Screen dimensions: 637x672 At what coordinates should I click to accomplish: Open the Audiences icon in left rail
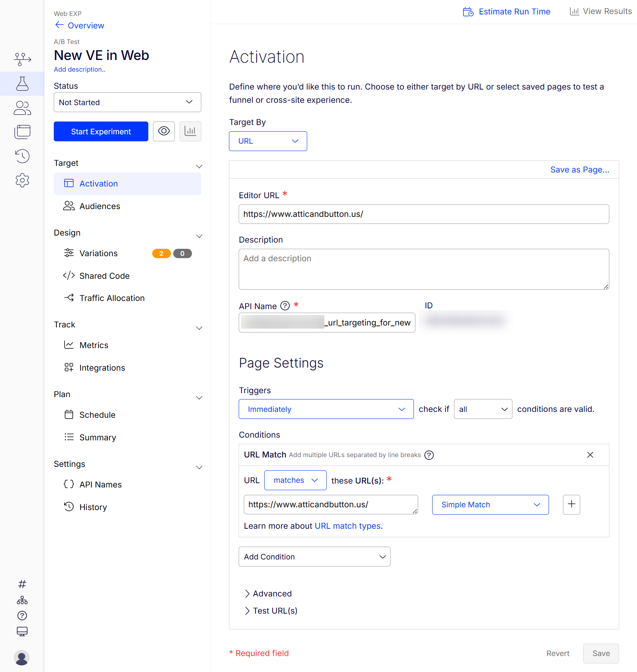click(x=22, y=108)
